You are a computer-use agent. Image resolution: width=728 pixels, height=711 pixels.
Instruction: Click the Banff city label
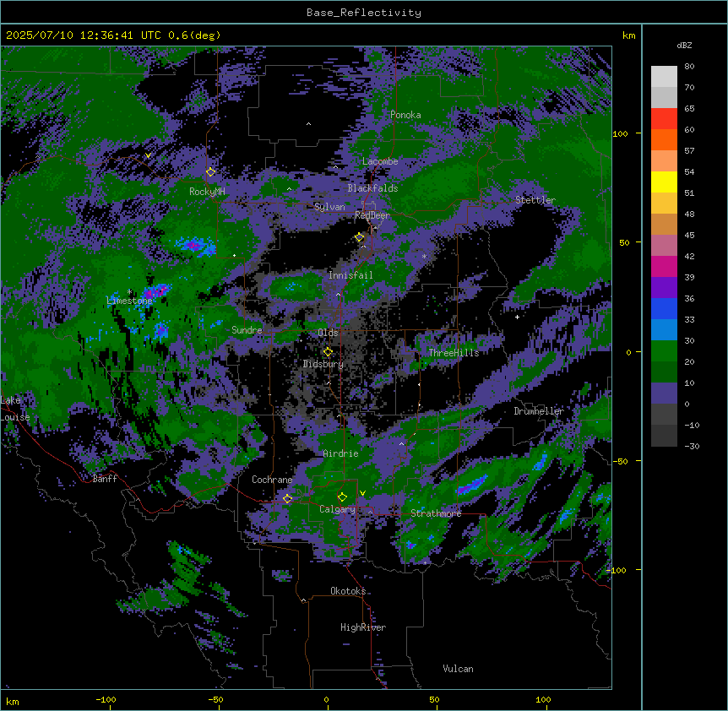(x=105, y=479)
